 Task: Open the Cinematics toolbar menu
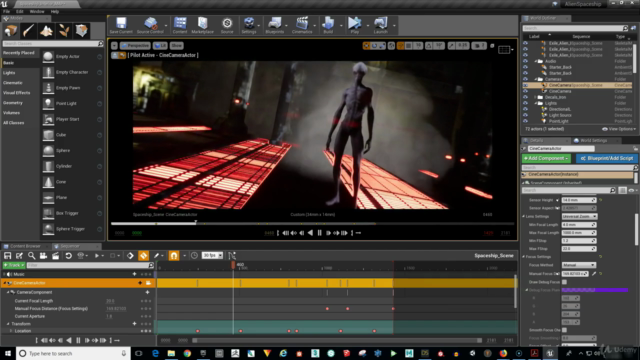302,25
